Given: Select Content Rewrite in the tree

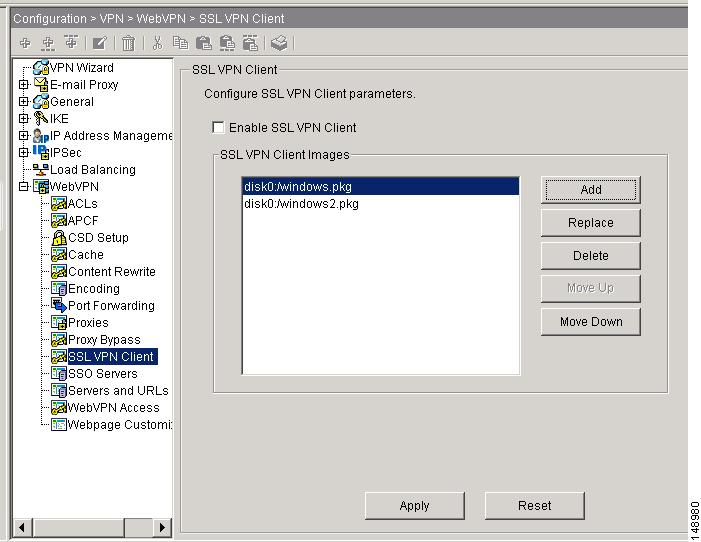Looking at the screenshot, I should (x=111, y=272).
